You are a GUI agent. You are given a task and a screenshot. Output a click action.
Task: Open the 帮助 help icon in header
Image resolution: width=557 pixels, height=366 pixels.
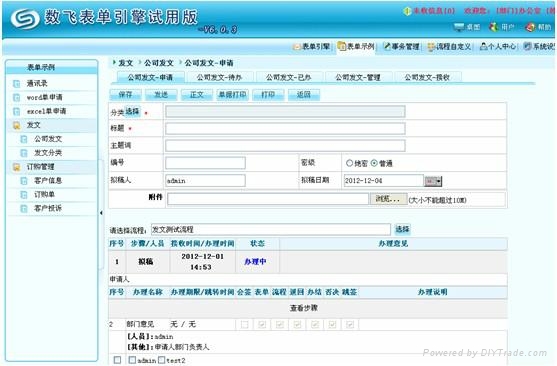[x=530, y=27]
